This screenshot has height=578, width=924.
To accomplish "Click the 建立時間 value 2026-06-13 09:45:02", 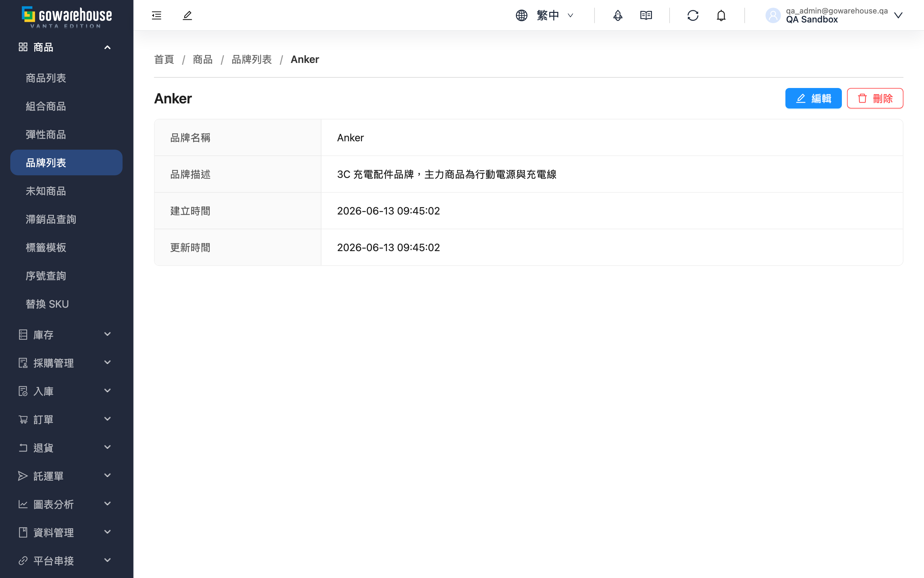I will 388,211.
